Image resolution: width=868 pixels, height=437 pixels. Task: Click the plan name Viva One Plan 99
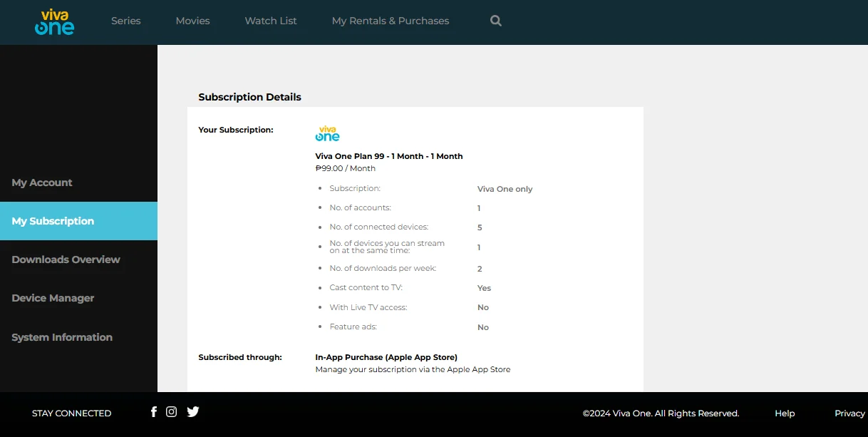(389, 156)
